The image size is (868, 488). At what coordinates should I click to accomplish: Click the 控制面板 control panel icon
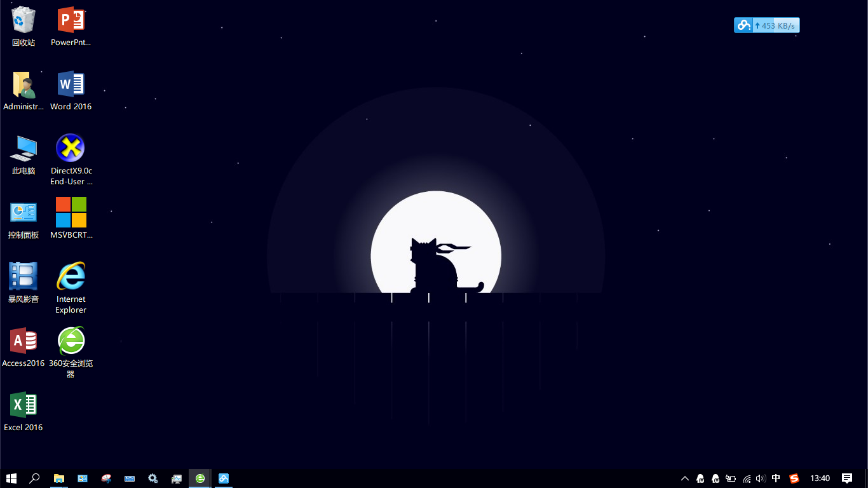click(24, 213)
